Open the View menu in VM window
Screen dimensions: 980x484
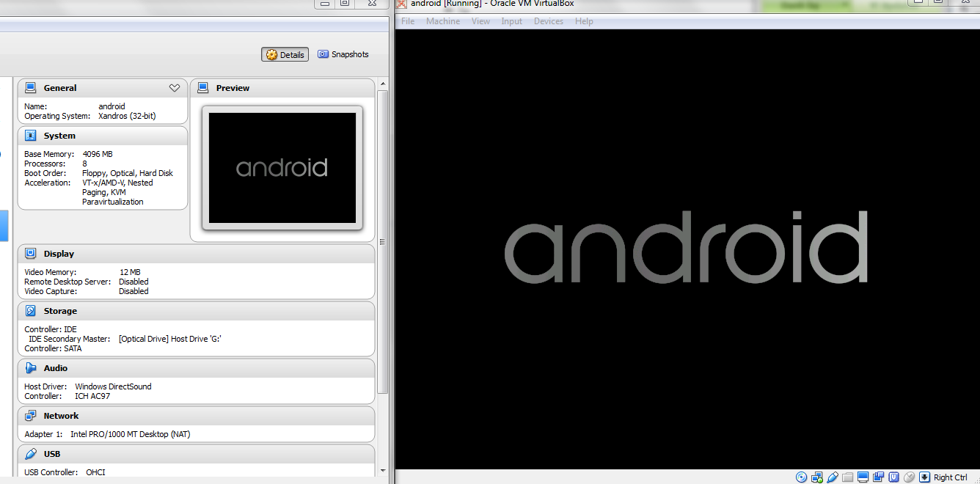tap(480, 21)
